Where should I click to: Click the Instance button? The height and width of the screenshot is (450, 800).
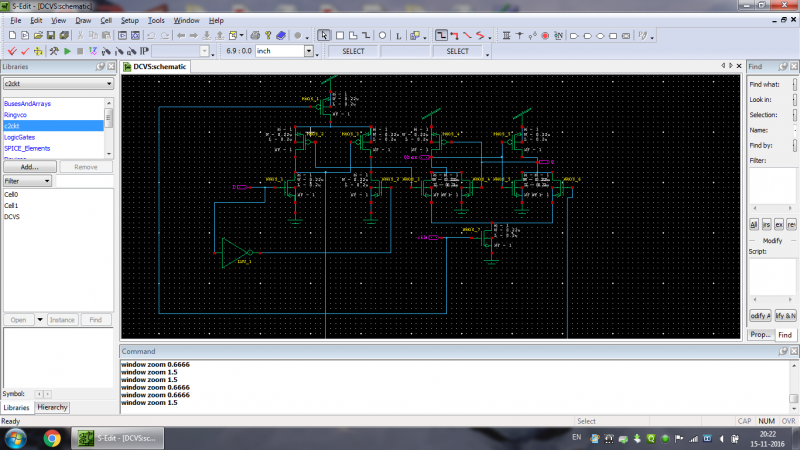pos(62,320)
